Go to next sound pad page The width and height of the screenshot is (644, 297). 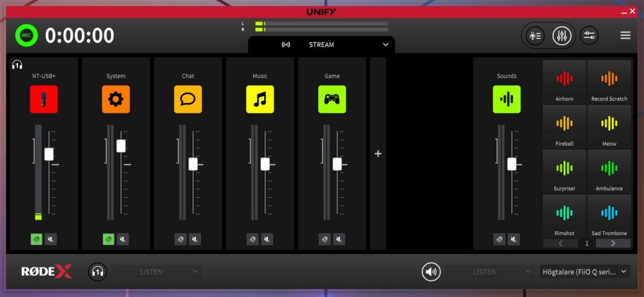pyautogui.click(x=613, y=243)
